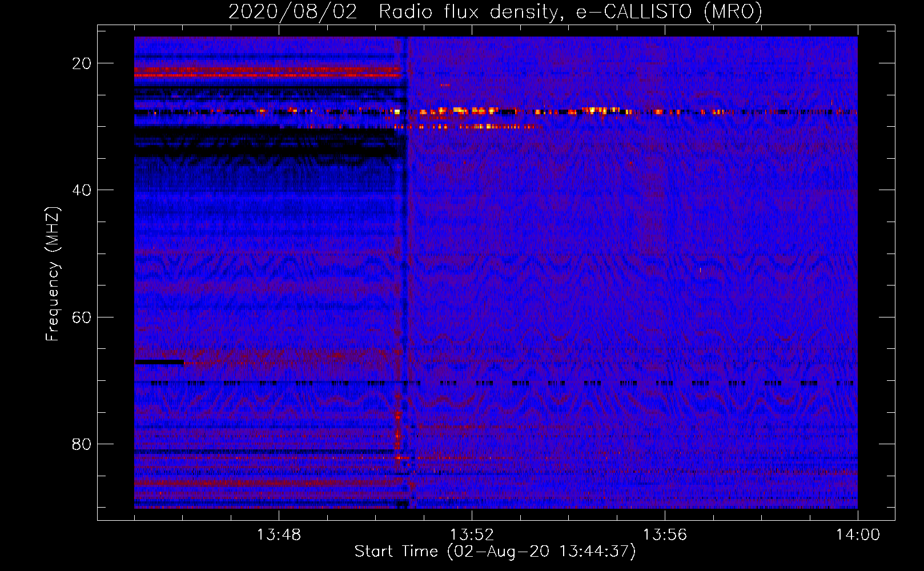This screenshot has height=571, width=924.
Task: Click the 13:52 time tick label
Action: [472, 535]
